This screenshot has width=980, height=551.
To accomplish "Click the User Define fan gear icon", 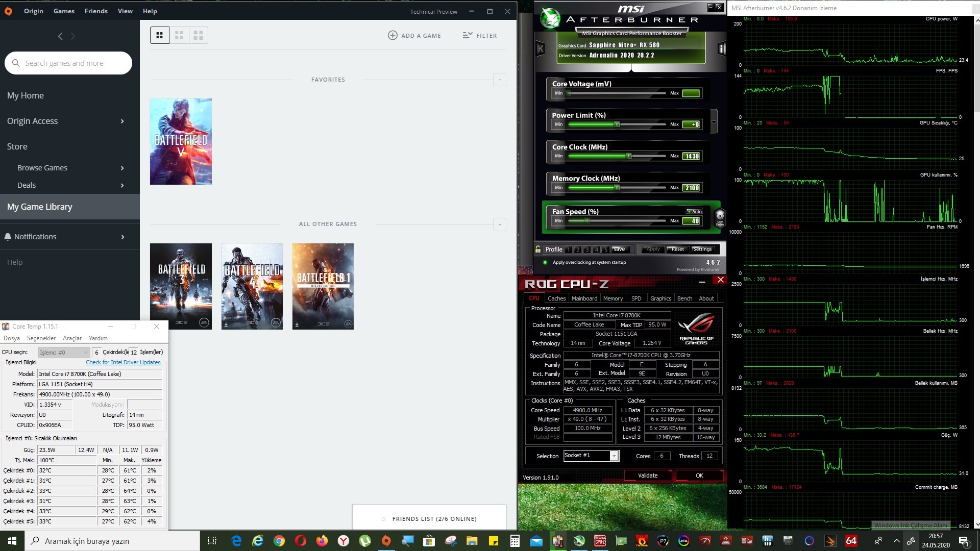I will 720,218.
